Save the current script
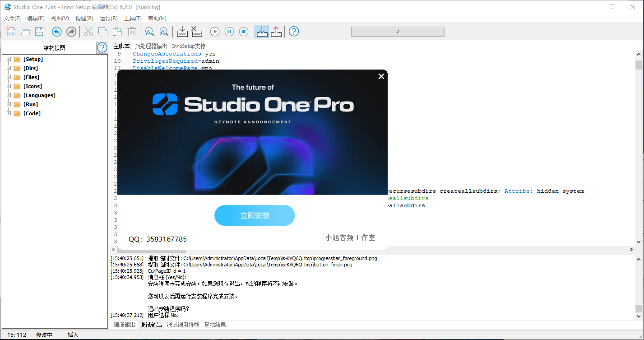 [39, 32]
